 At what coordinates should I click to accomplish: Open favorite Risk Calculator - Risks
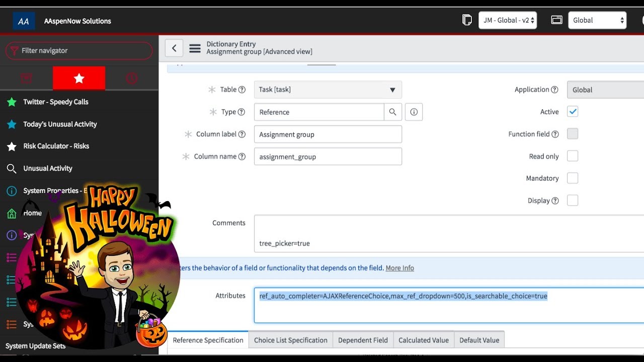click(56, 146)
